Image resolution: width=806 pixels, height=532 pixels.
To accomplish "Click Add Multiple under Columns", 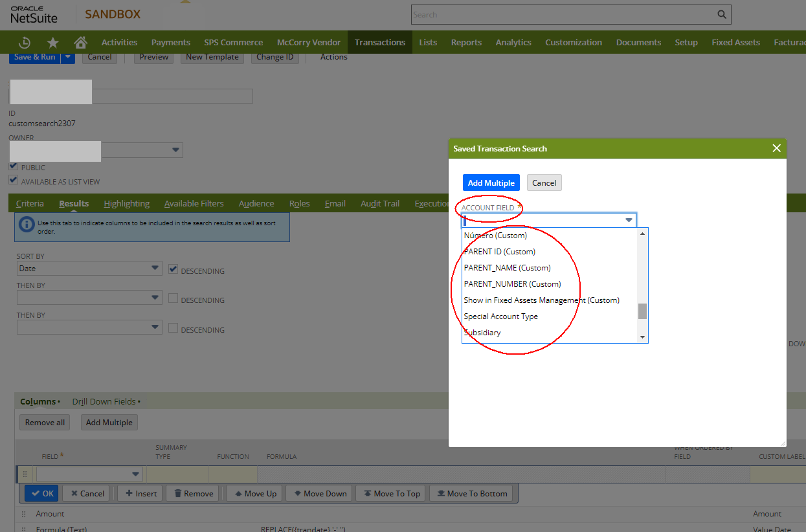I will tap(109, 422).
